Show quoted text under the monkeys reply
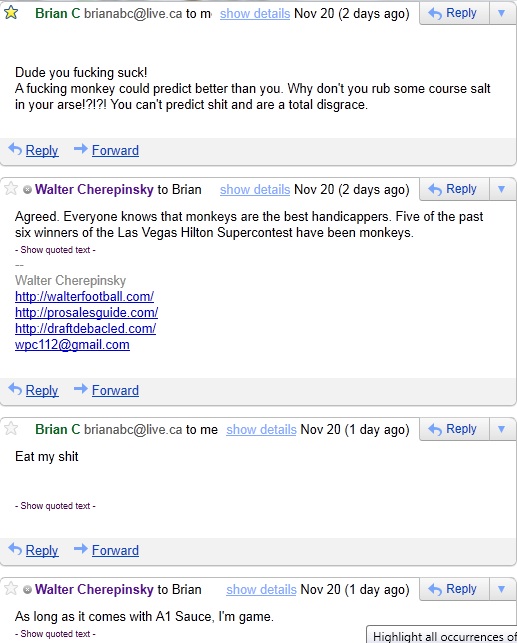 pos(55,250)
